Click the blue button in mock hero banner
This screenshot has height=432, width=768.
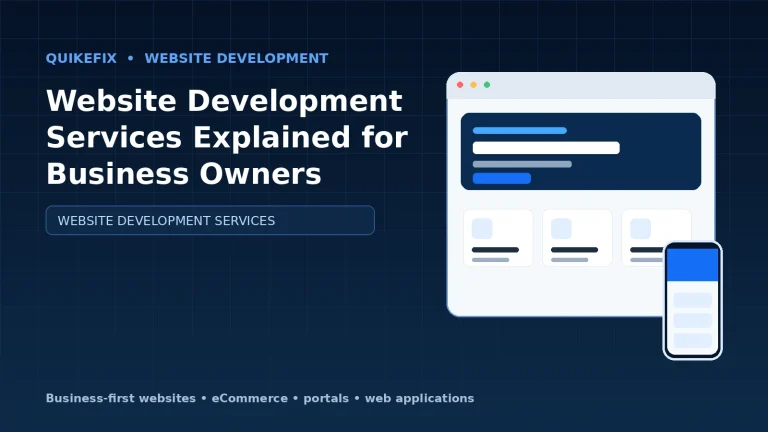pyautogui.click(x=502, y=178)
